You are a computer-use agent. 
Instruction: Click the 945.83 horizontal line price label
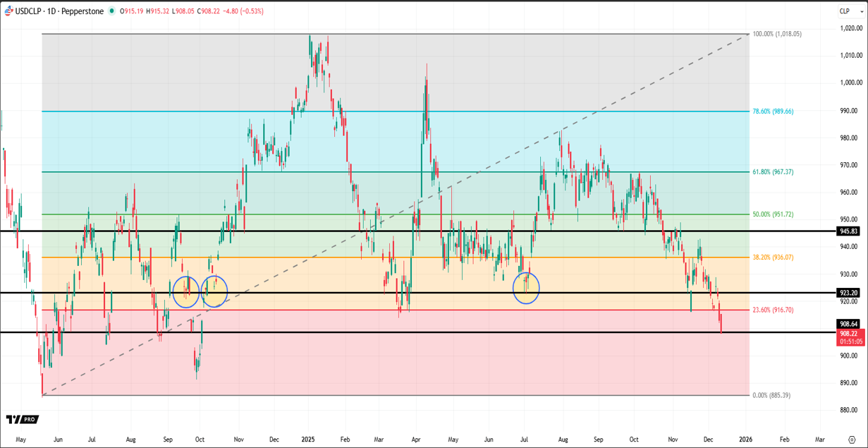tap(848, 231)
